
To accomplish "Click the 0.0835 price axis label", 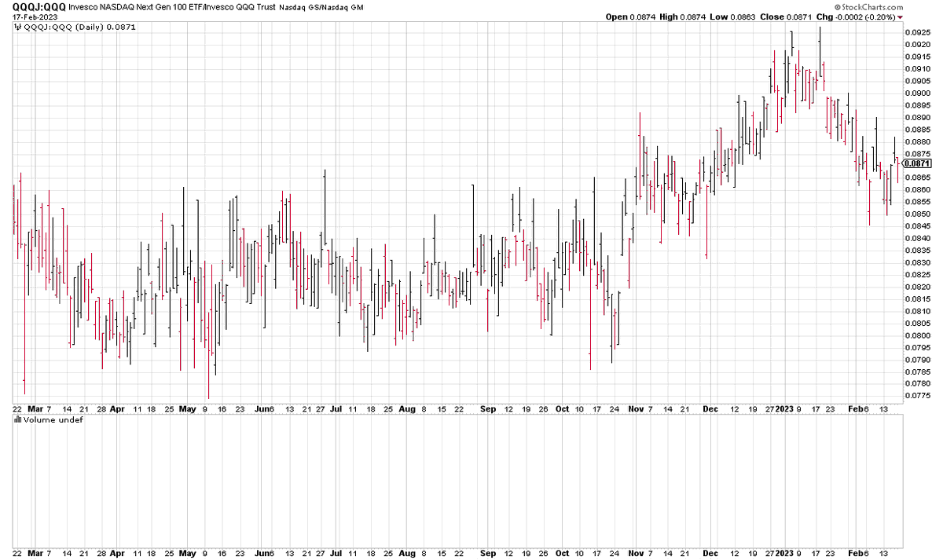I will pyautogui.click(x=918, y=251).
